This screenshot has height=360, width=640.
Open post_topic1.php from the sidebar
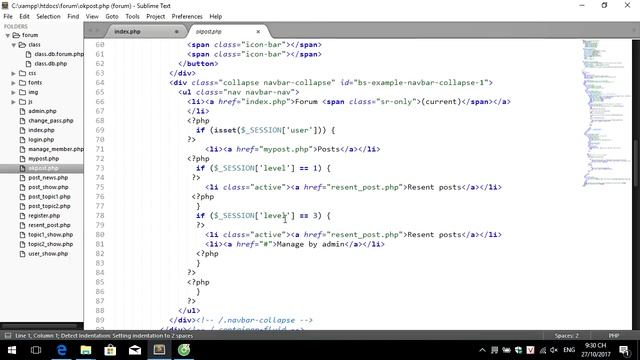pyautogui.click(x=49, y=197)
